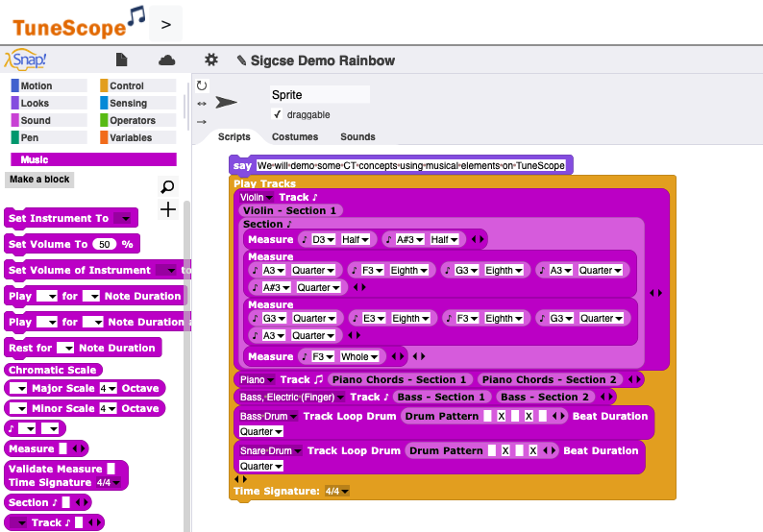
Task: Switch to the Scripts tab
Action: tap(234, 136)
